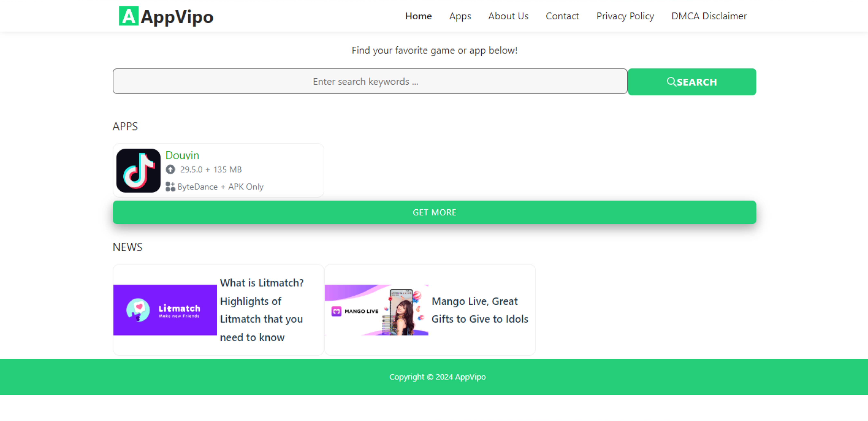The image size is (868, 421).
Task: Read the 'What is Litmatch?' article headline
Action: 262,310
